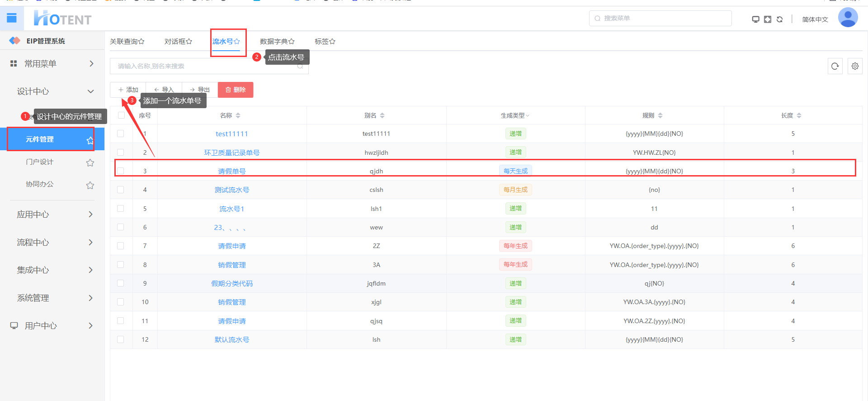The width and height of the screenshot is (868, 401).
Task: Switch to the 数据字典 tab
Action: [x=277, y=42]
